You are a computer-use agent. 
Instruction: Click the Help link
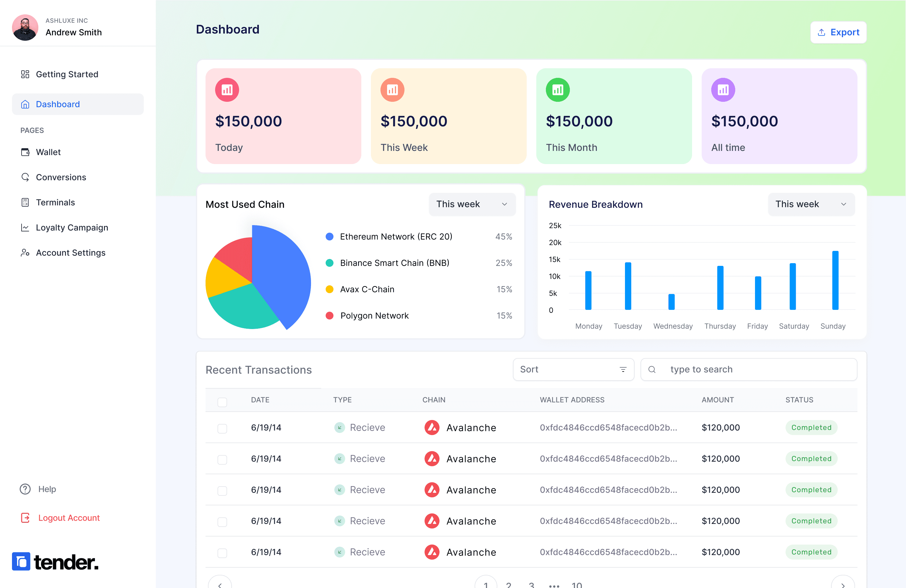tap(47, 489)
